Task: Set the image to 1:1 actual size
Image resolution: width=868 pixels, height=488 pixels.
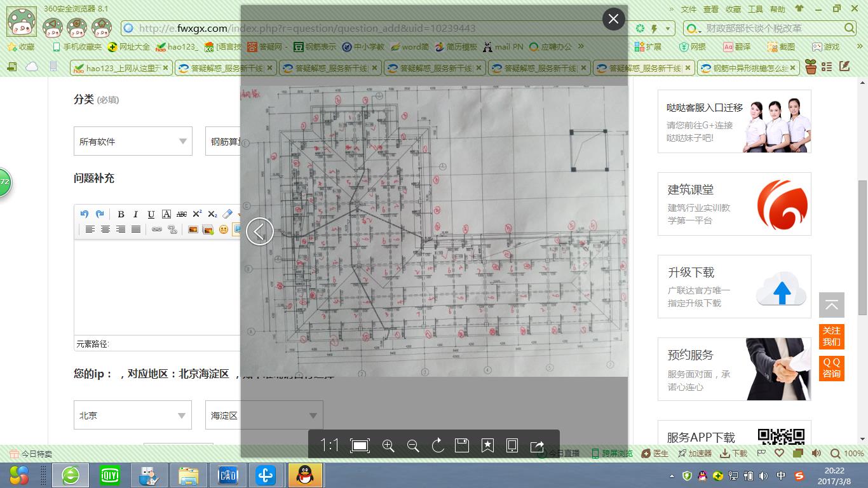Action: pyautogui.click(x=329, y=445)
